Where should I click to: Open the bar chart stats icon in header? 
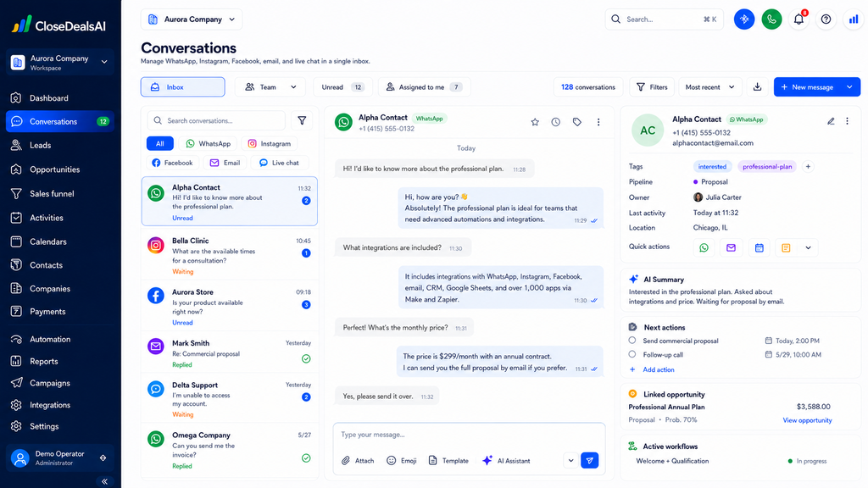(x=853, y=19)
